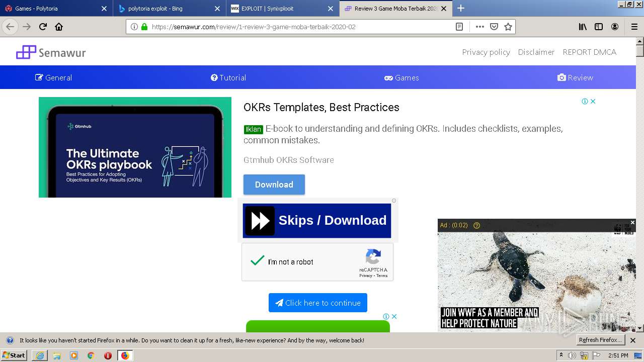The image size is (644, 362).
Task: Close the Review 3 Game Moba tab
Action: 444,9
